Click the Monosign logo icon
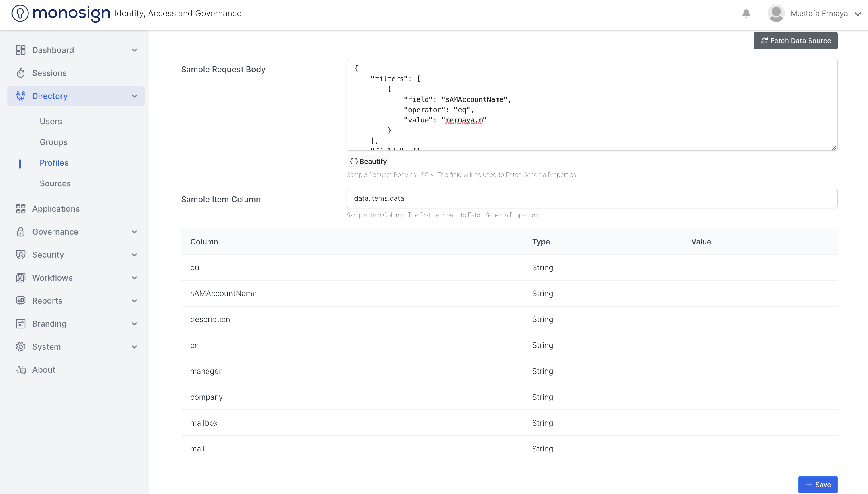This screenshot has height=494, width=868. (20, 13)
